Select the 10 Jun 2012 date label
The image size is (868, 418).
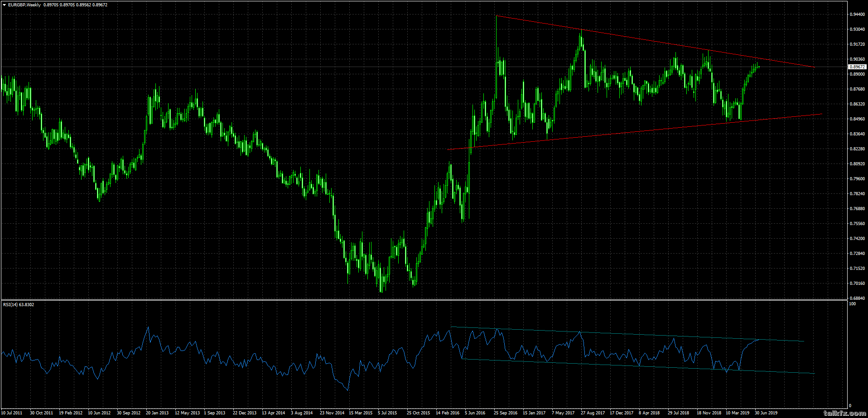click(x=99, y=413)
